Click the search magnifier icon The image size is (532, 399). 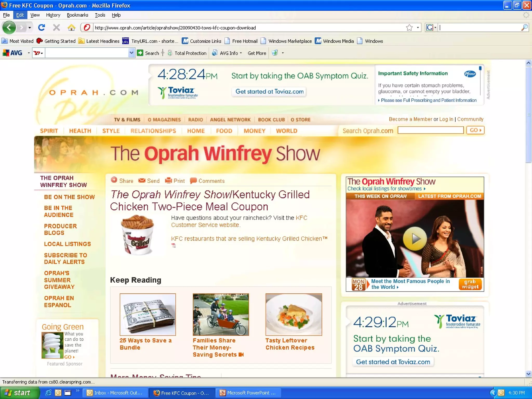click(x=524, y=28)
